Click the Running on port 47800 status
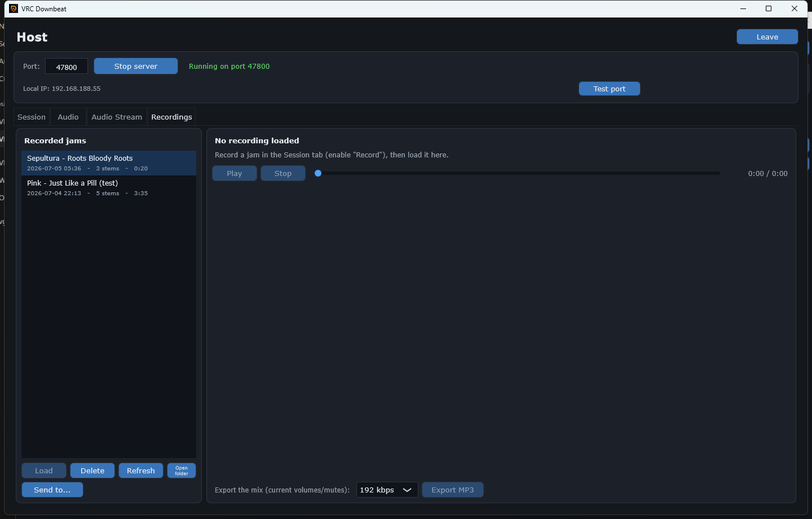Screen dimensions: 812x519 point(230,66)
